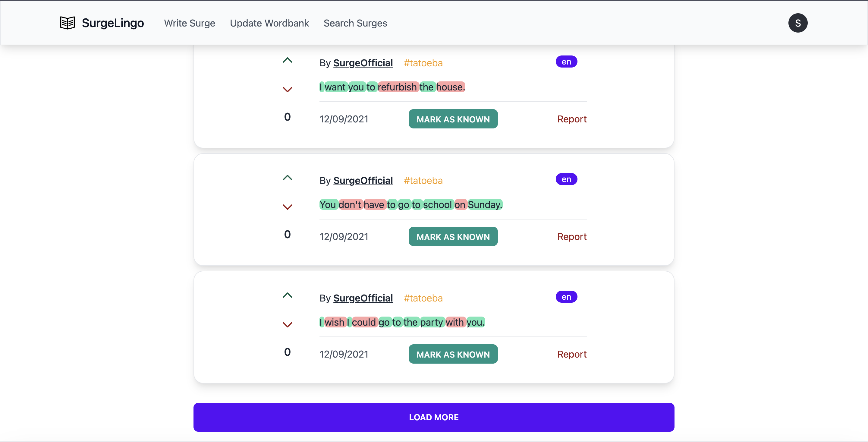Mark the "school on Sunday" surge as known

[x=453, y=237]
